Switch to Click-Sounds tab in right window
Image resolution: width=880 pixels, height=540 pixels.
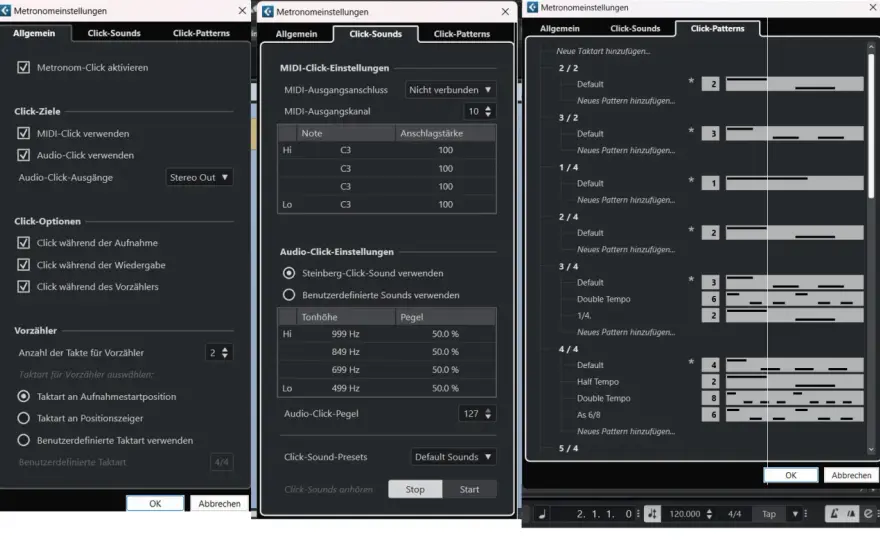pyautogui.click(x=635, y=28)
